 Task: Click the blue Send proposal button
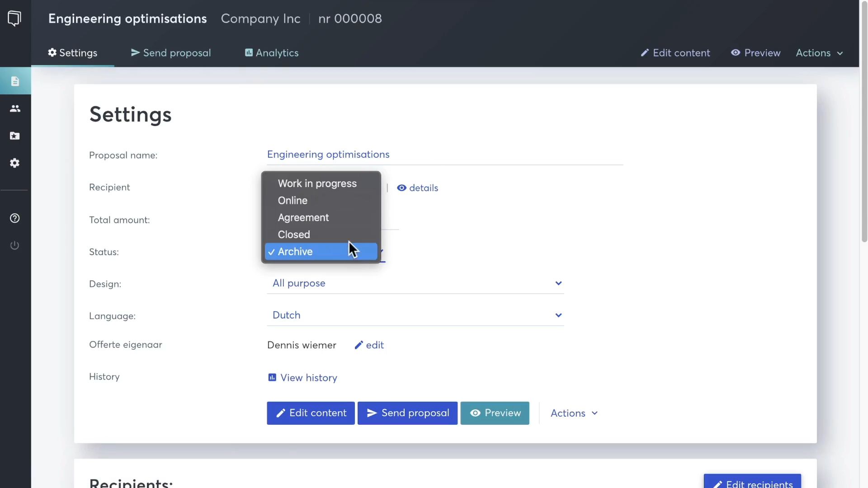click(x=407, y=413)
